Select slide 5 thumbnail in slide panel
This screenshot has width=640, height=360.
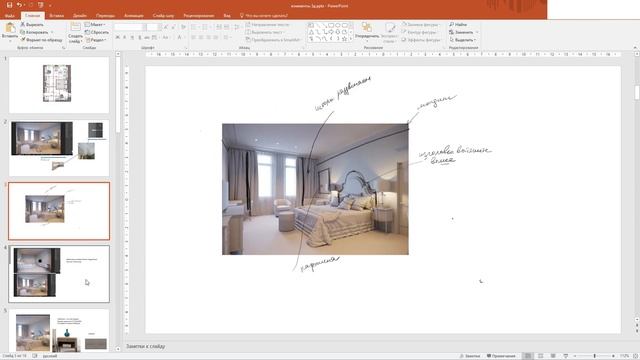click(59, 330)
